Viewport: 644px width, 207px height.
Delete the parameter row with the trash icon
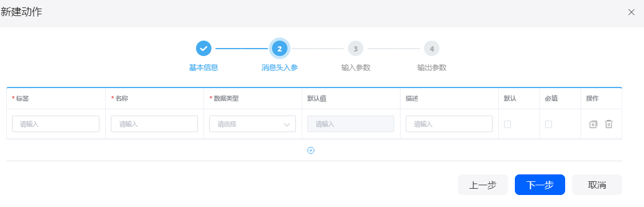609,124
